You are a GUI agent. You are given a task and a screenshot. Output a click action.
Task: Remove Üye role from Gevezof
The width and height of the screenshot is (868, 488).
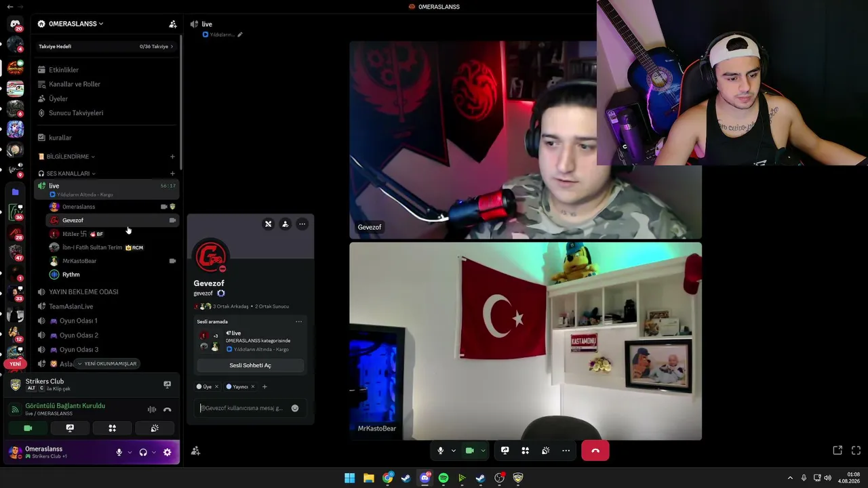216,387
